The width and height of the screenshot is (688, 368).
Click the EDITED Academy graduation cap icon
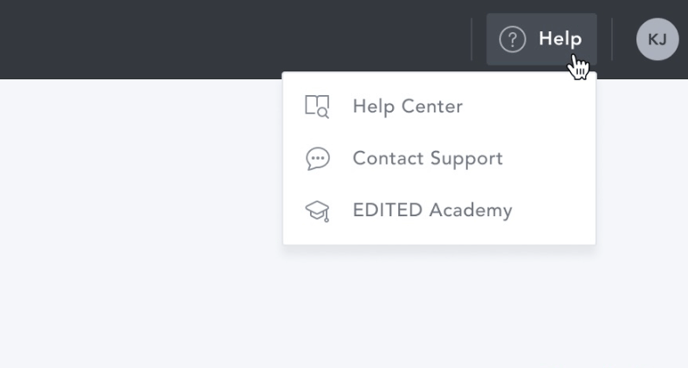[317, 211]
